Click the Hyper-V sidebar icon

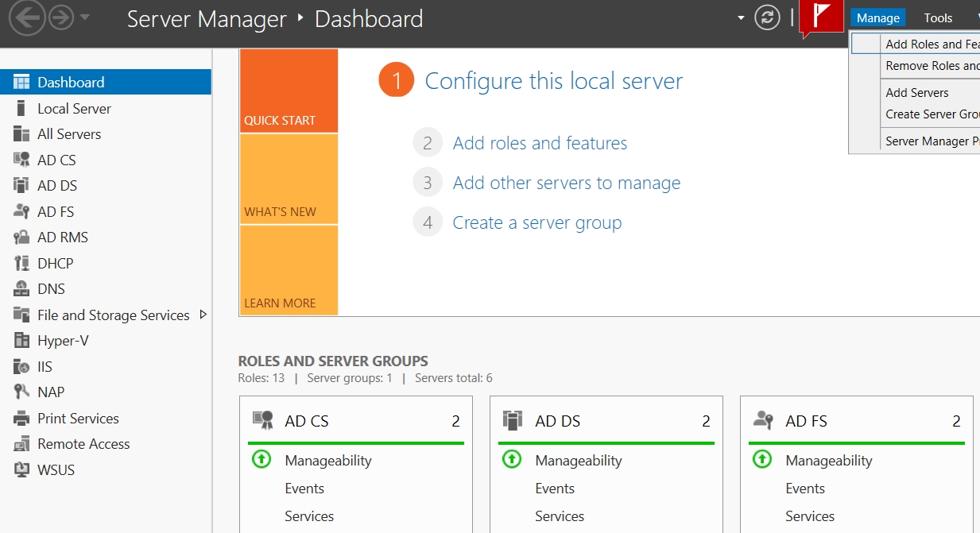(21, 341)
